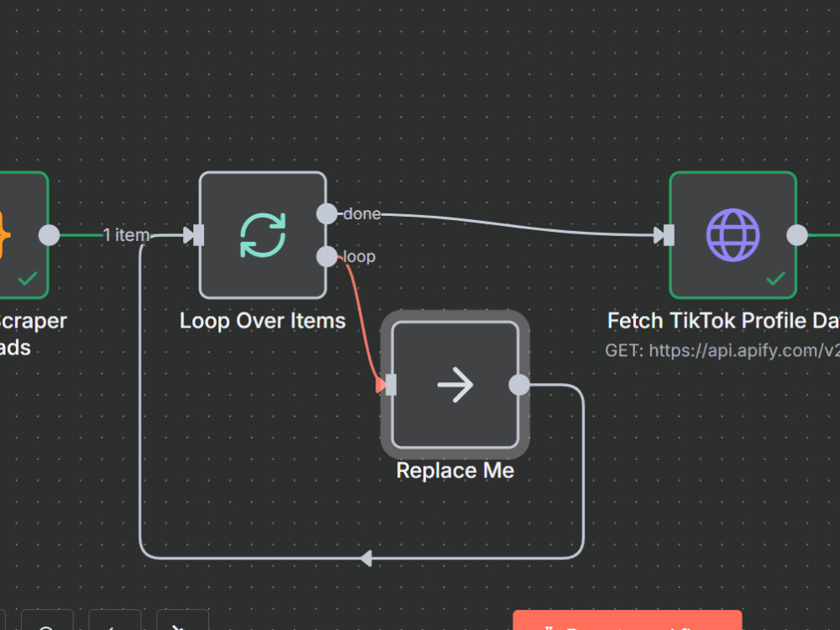Click the 'Loop Over Items' node label

262,321
